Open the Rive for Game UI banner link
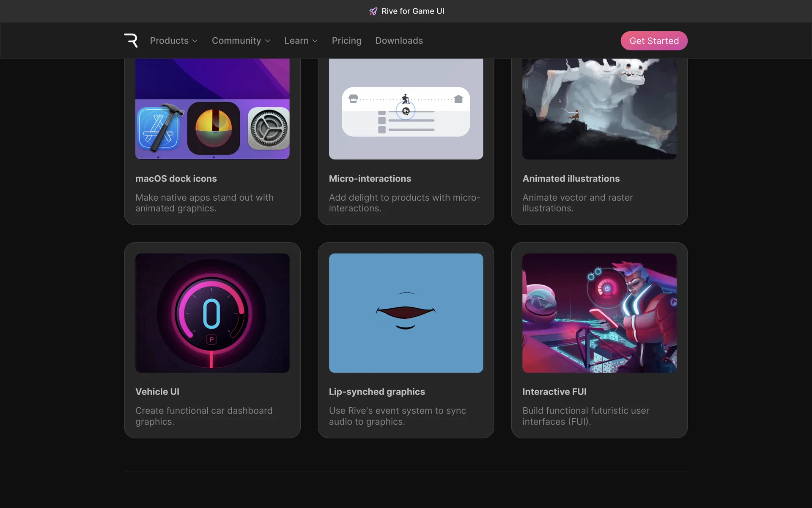This screenshot has height=508, width=812. tap(412, 11)
